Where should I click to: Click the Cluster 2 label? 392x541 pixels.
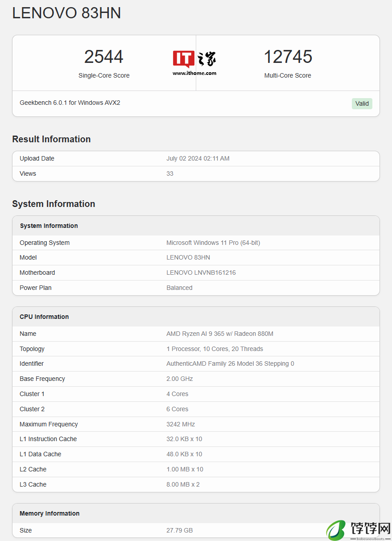(32, 409)
